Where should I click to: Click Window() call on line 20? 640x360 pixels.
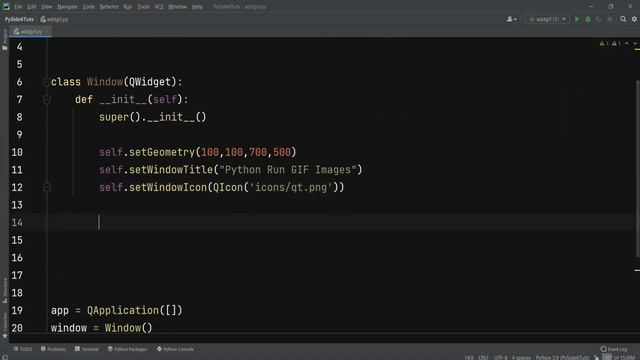(x=128, y=328)
